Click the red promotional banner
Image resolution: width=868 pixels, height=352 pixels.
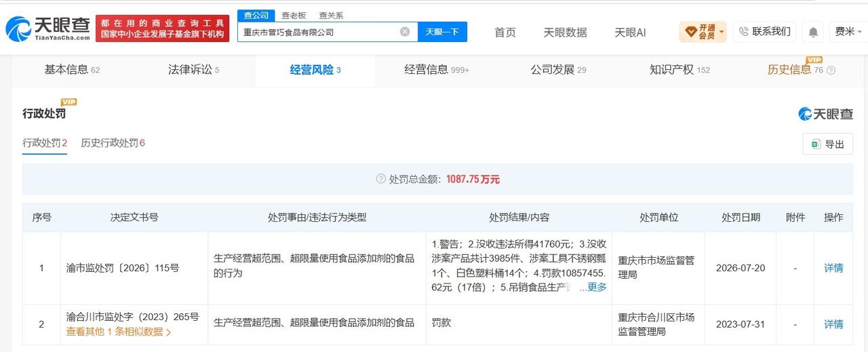pyautogui.click(x=163, y=28)
